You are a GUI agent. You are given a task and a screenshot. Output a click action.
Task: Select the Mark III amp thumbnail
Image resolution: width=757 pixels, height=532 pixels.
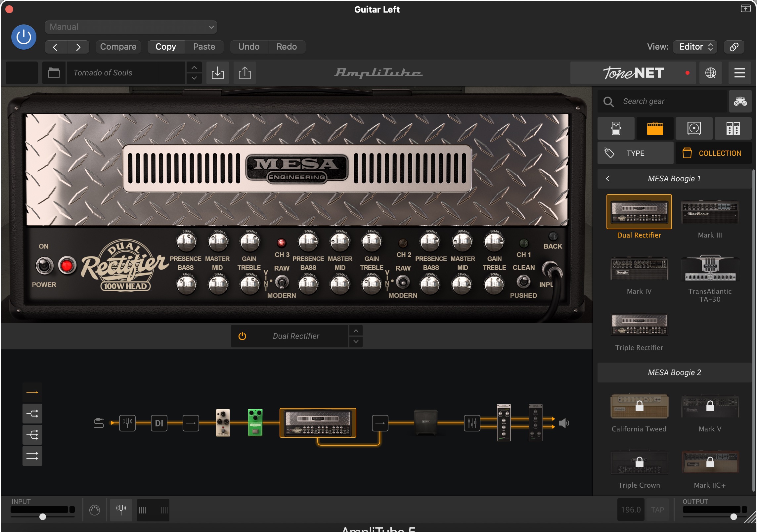point(710,212)
